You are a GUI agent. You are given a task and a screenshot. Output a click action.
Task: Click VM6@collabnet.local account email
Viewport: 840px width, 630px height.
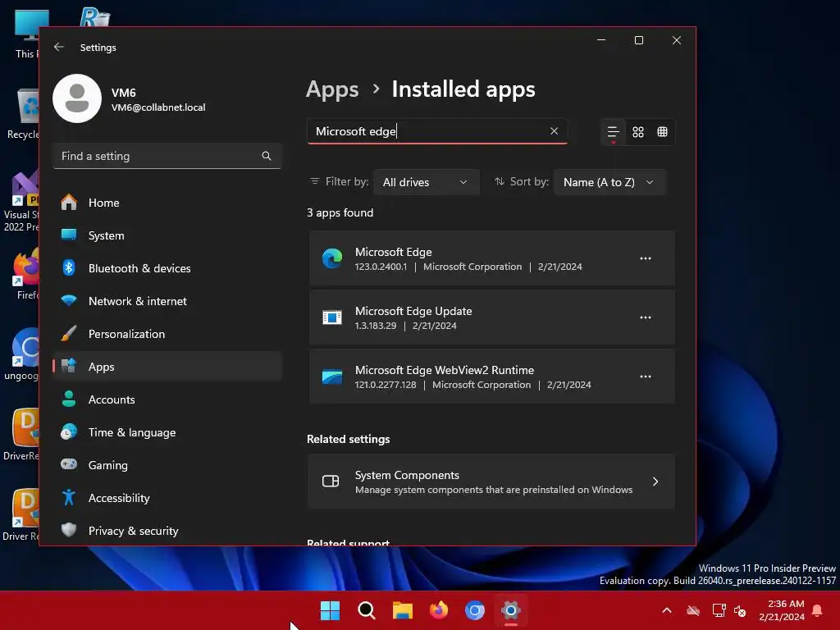click(158, 107)
